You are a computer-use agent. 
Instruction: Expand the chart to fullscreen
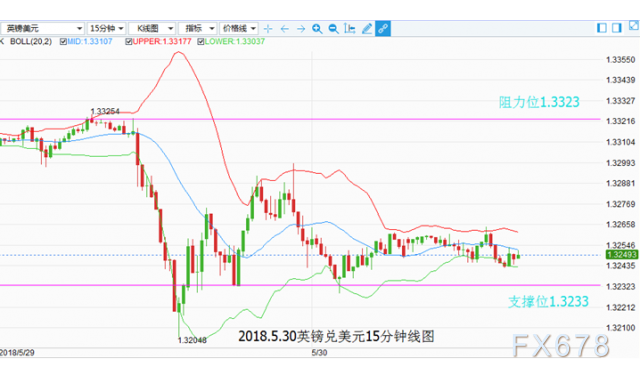tap(634, 26)
